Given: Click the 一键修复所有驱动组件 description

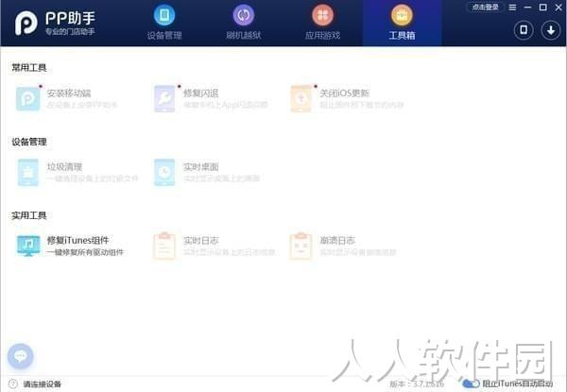Looking at the screenshot, I should 85,252.
